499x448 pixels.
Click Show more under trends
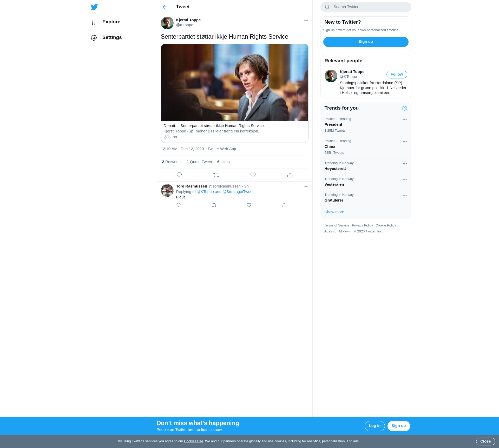[x=334, y=212]
